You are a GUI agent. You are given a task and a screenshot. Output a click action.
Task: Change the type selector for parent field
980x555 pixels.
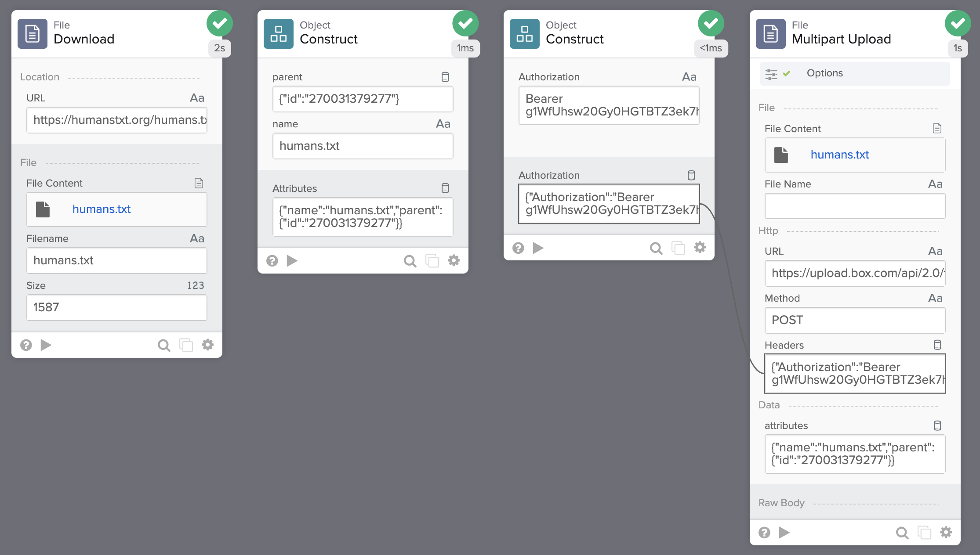445,77
